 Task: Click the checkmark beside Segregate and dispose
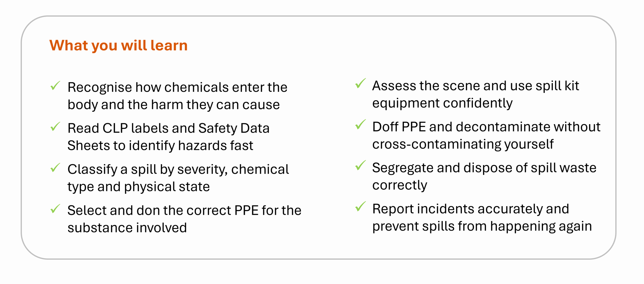pyautogui.click(x=360, y=166)
